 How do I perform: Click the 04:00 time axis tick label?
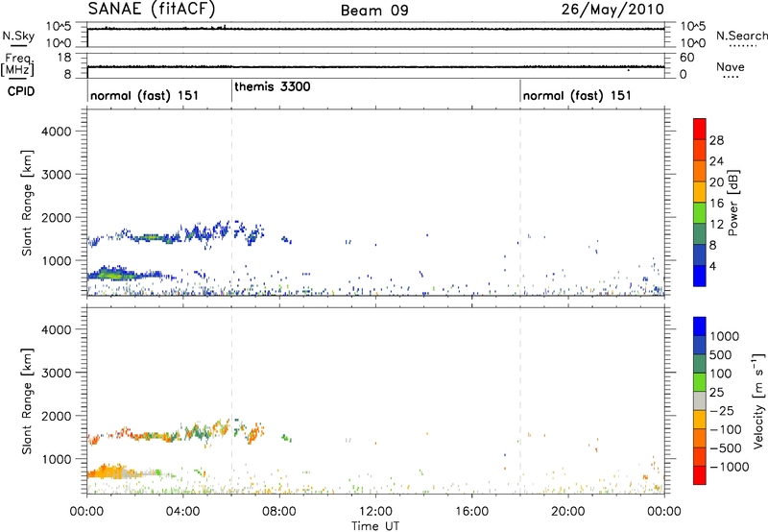(x=182, y=511)
